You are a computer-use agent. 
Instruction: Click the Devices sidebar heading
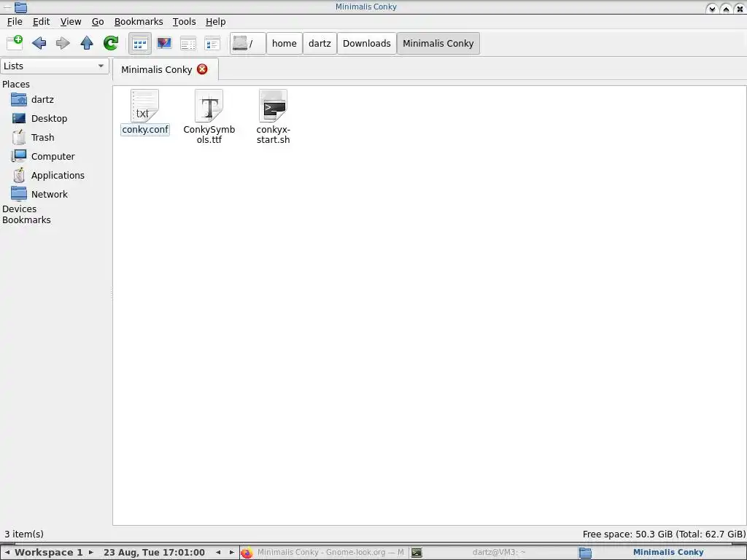[20, 209]
